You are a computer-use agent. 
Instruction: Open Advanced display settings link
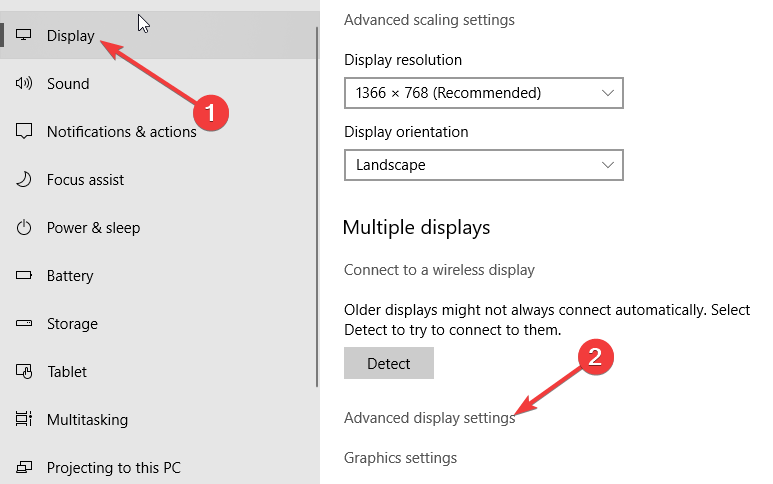pyautogui.click(x=429, y=417)
